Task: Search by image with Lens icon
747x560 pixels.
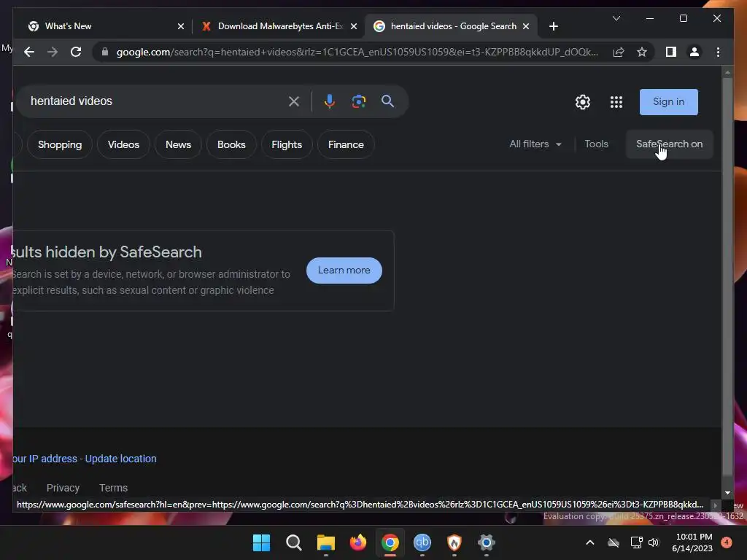Action: pos(359,101)
